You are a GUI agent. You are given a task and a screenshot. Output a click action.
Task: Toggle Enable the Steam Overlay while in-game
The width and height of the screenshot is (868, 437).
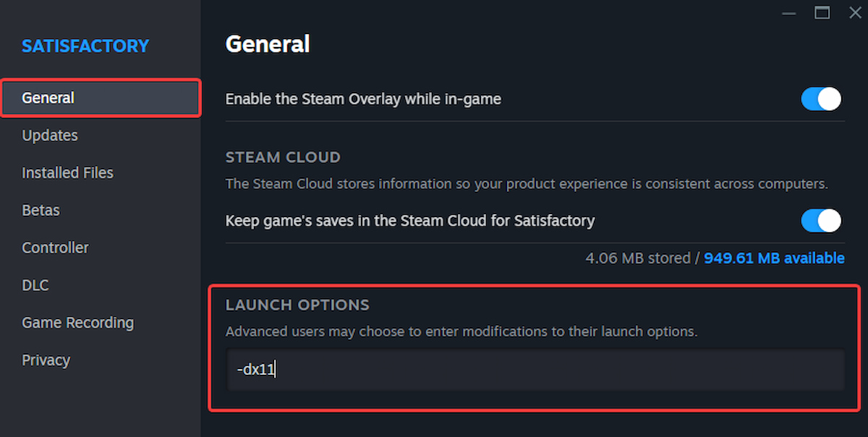pyautogui.click(x=820, y=98)
